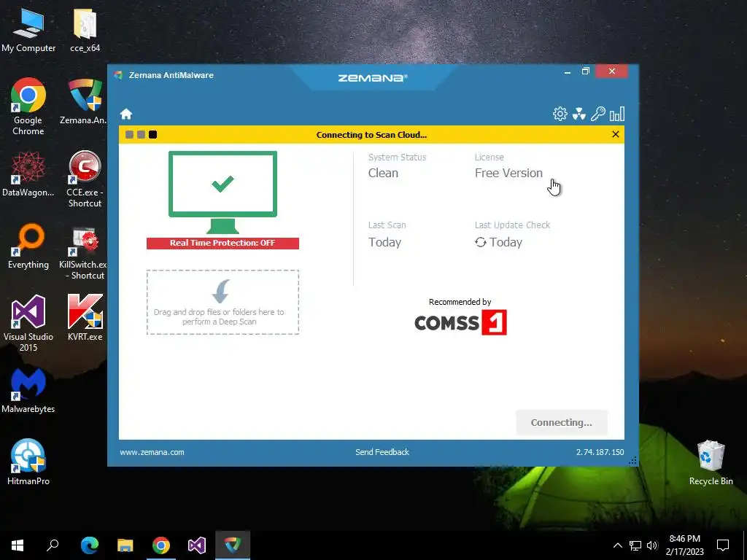The height and width of the screenshot is (560, 747).
Task: Select the Google Chrome desktop shortcut
Action: pyautogui.click(x=28, y=106)
